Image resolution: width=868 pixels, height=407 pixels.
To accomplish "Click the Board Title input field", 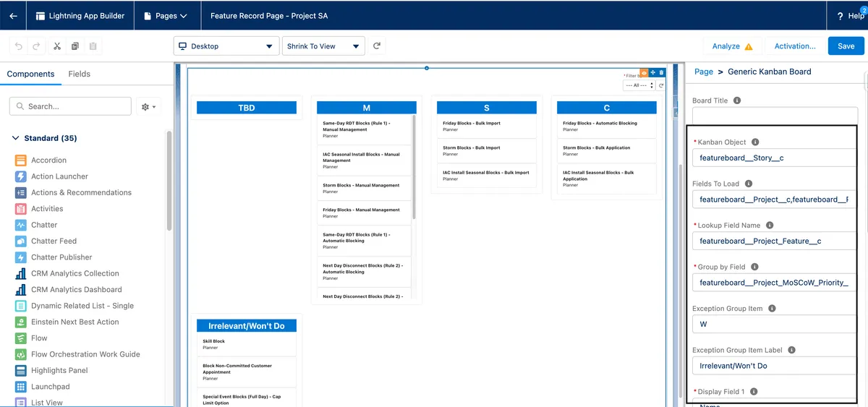I will (775, 116).
